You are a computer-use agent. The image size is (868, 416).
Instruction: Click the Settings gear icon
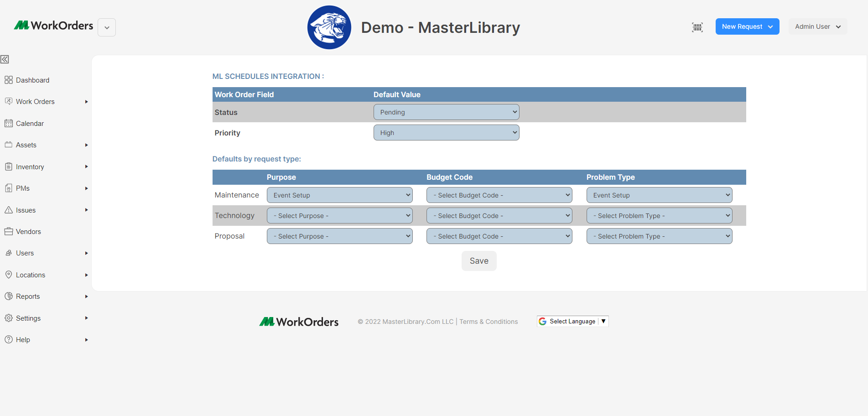[x=9, y=318]
